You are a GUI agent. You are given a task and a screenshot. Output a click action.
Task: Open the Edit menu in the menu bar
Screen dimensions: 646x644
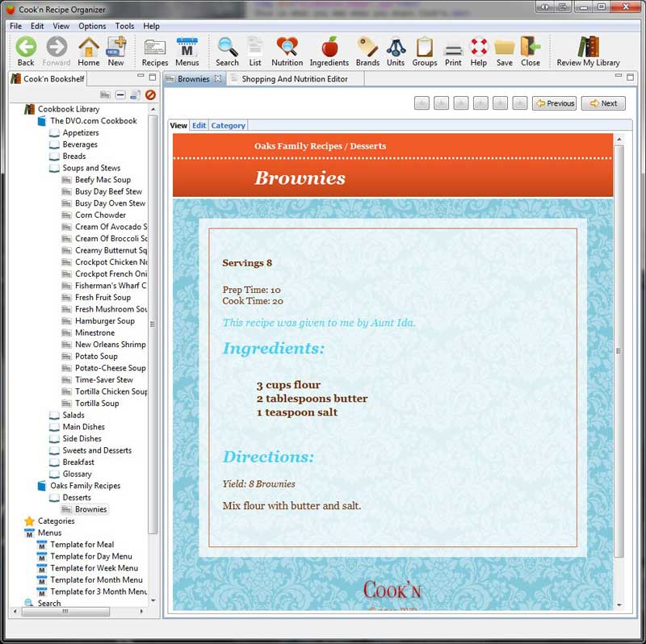coord(37,26)
